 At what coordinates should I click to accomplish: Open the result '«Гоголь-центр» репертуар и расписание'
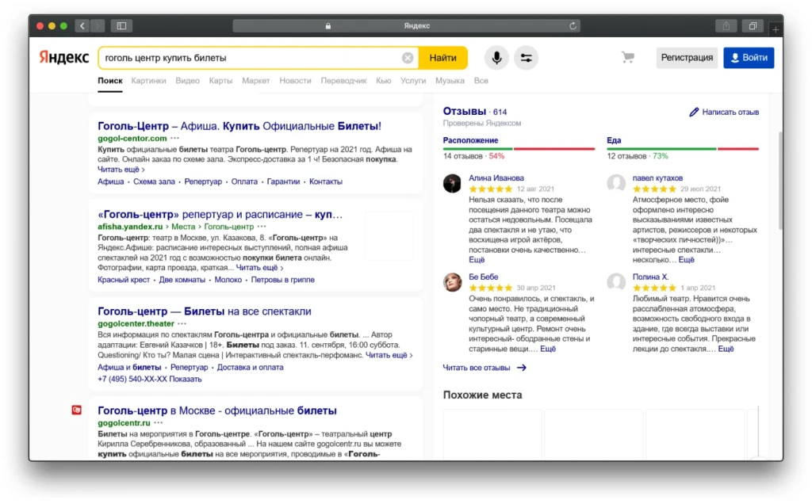(x=220, y=214)
